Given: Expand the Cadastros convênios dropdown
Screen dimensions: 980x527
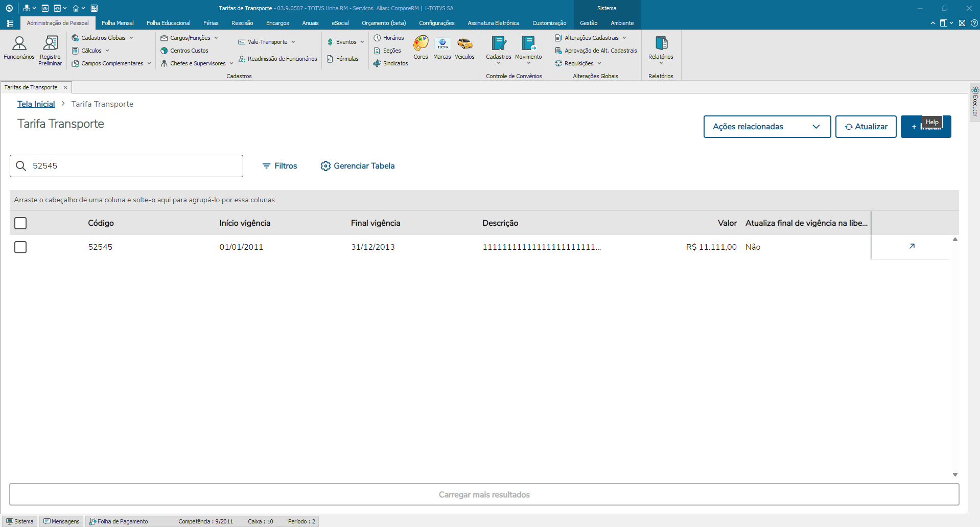Looking at the screenshot, I should point(498,50).
